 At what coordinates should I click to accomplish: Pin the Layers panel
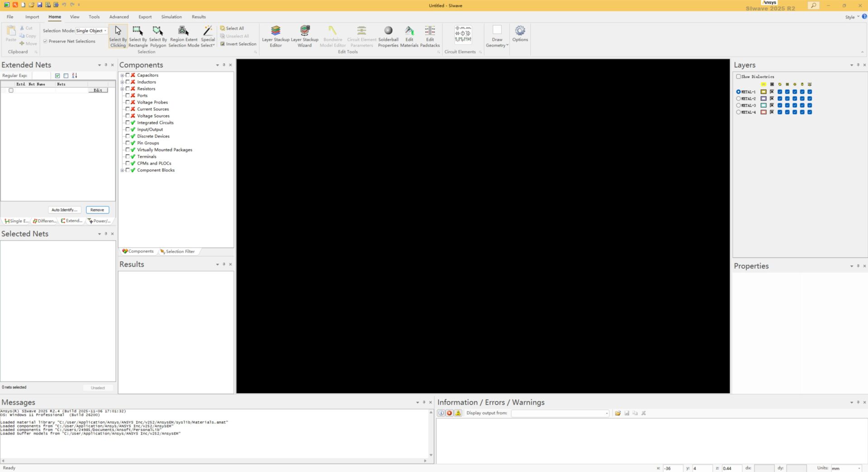pyautogui.click(x=858, y=65)
